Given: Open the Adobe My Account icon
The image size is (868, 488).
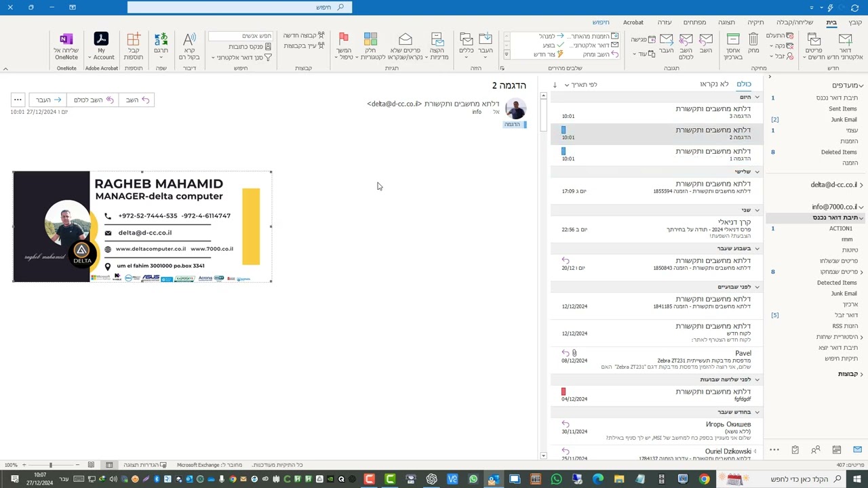Looking at the screenshot, I should pyautogui.click(x=101, y=39).
